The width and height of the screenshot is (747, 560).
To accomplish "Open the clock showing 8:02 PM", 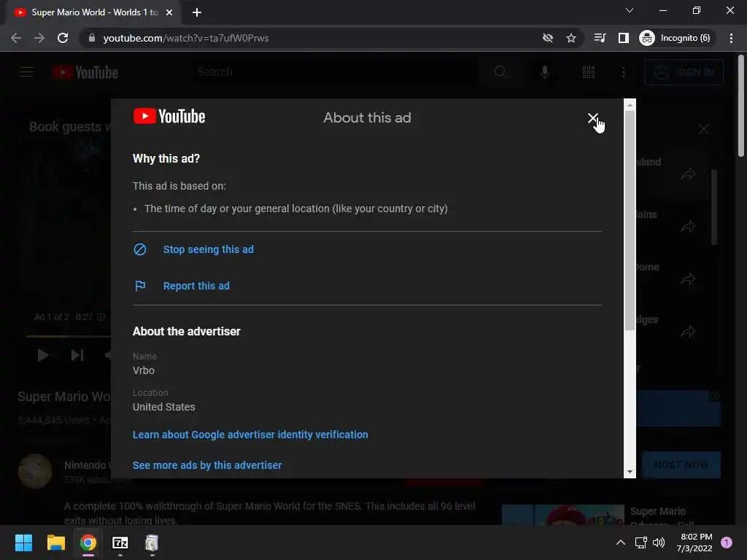I will [694, 542].
